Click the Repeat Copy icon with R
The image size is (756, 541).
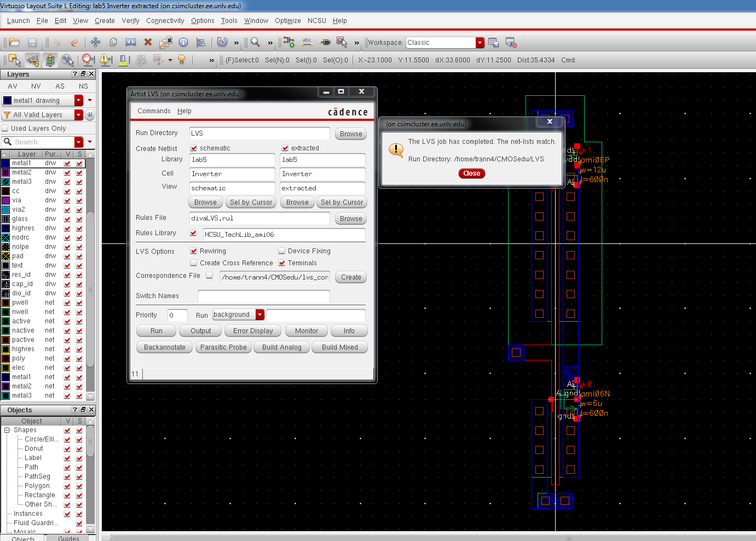point(165,42)
